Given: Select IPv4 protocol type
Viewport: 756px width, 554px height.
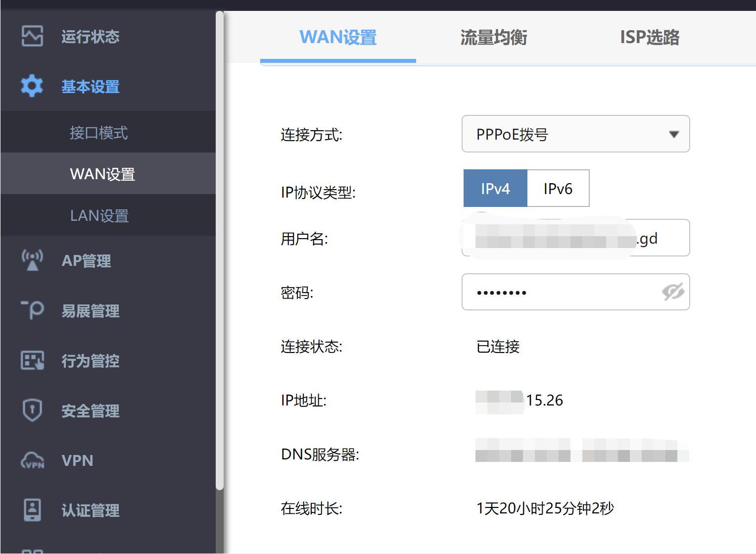Looking at the screenshot, I should [x=495, y=188].
